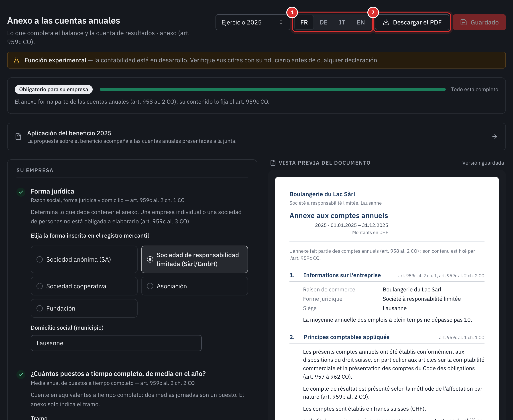Click the Forma jurídica section title
The height and width of the screenshot is (420, 513).
click(53, 191)
